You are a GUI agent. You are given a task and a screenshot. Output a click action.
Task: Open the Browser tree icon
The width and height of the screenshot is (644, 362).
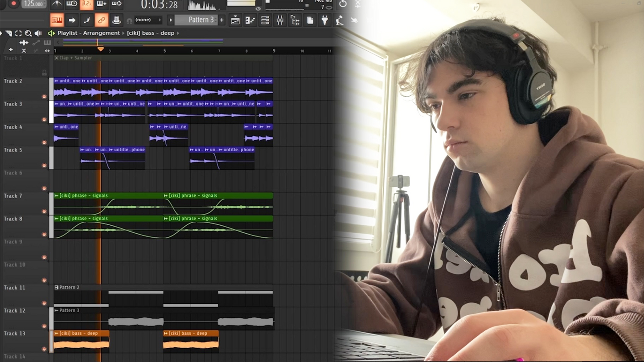coord(295,20)
